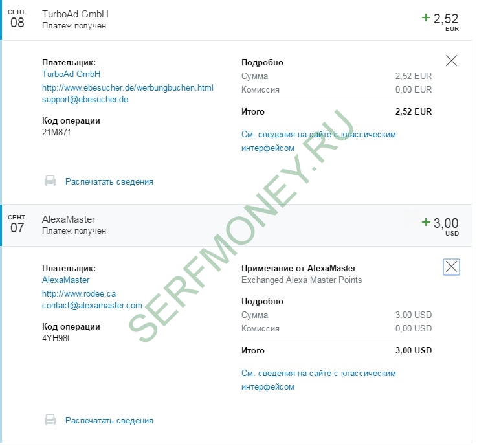477x448 pixels.
Task: Click printer icon in AlexaMaster details
Action: click(50, 421)
